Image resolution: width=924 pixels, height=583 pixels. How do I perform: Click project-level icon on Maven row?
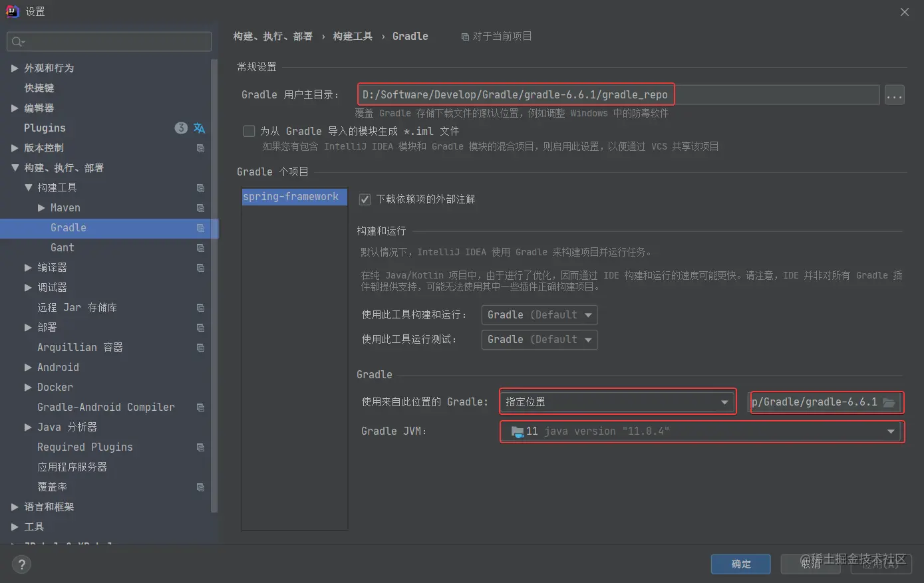[200, 208]
